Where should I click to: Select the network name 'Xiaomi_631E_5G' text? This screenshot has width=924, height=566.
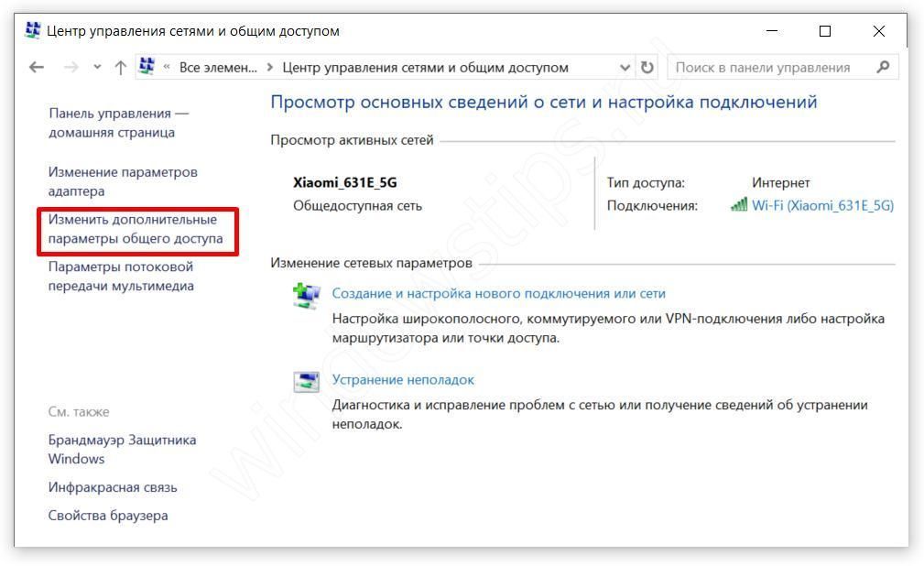tap(345, 183)
